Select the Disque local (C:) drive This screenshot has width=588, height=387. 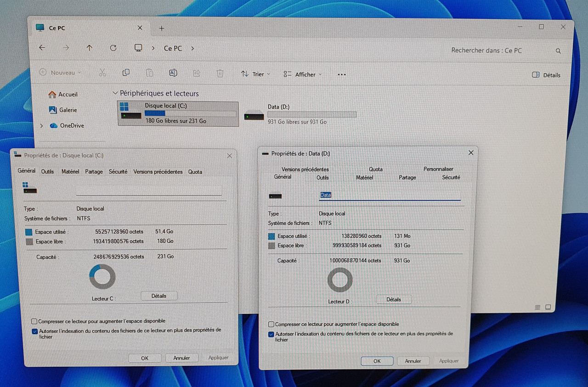point(178,113)
